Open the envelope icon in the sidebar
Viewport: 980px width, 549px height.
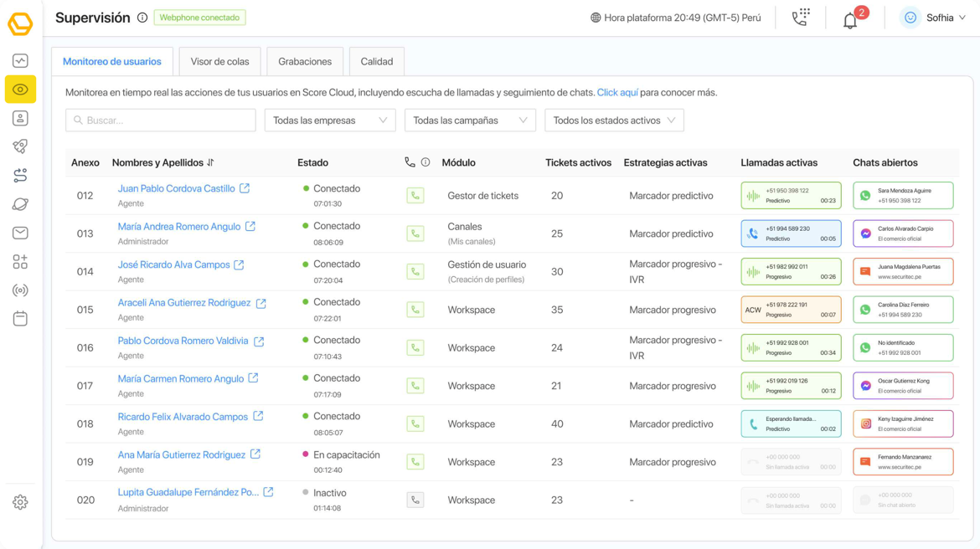tap(20, 233)
